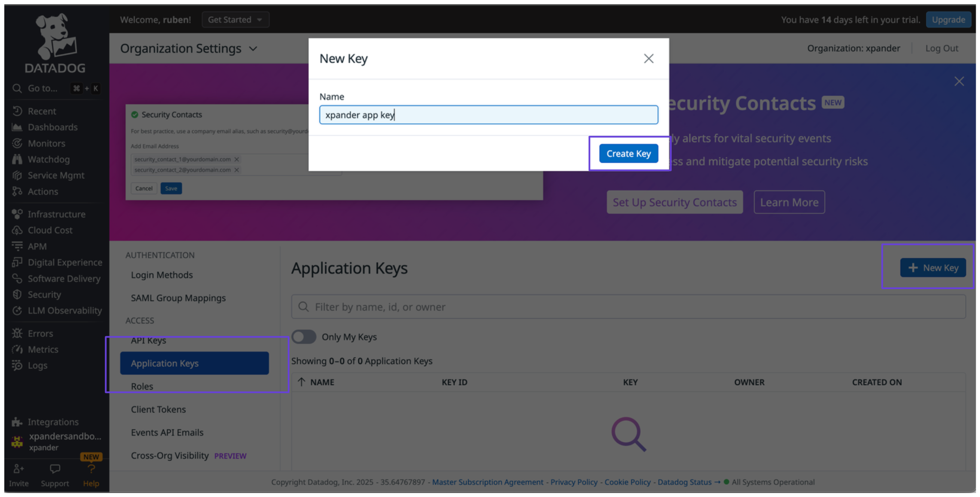Open the Client Tokens settings section
The height and width of the screenshot is (497, 980).
[x=158, y=409]
